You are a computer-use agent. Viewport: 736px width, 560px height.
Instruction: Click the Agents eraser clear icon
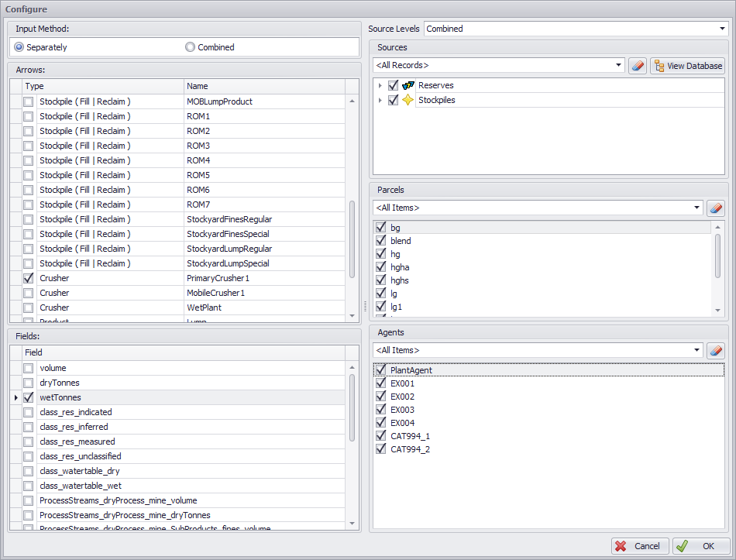point(717,350)
